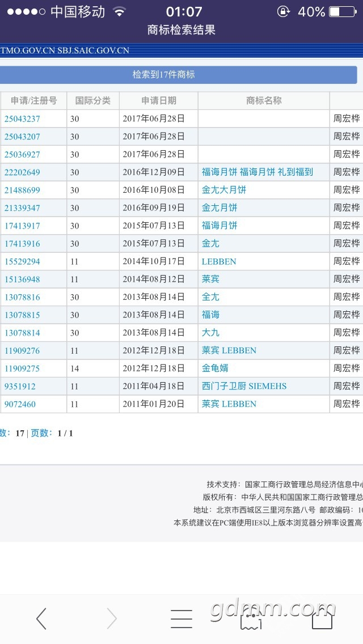Image resolution: width=363 pixels, height=644 pixels.
Task: Tap the browser forward arrow
Action: coord(112,618)
